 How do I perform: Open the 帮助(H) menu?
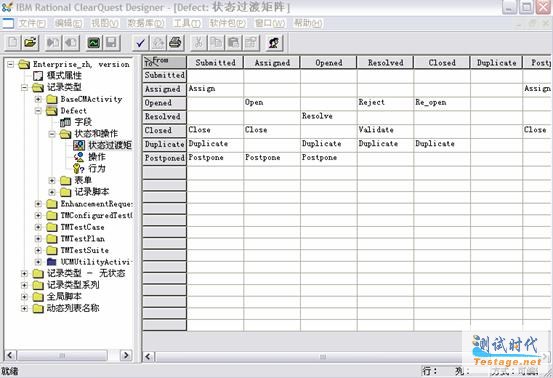tap(308, 24)
